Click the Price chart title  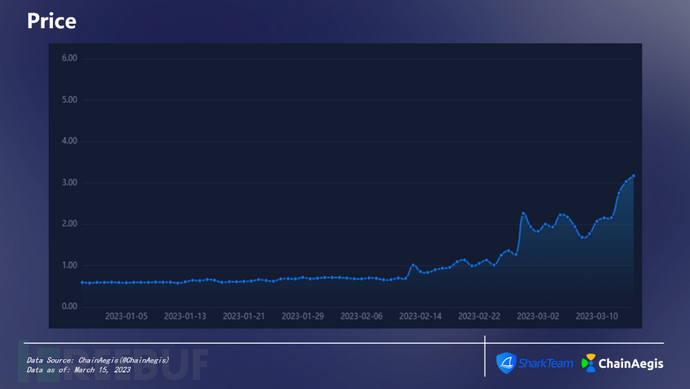coord(51,21)
